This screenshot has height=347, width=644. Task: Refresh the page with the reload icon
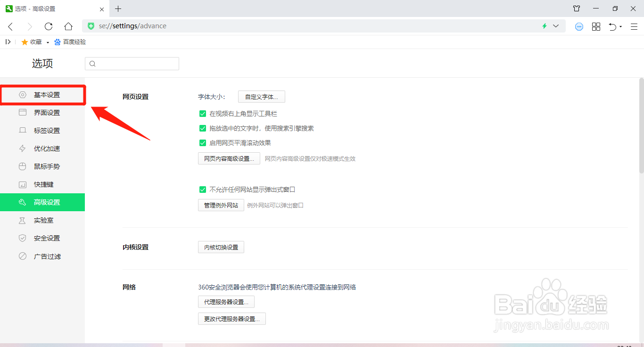(49, 26)
